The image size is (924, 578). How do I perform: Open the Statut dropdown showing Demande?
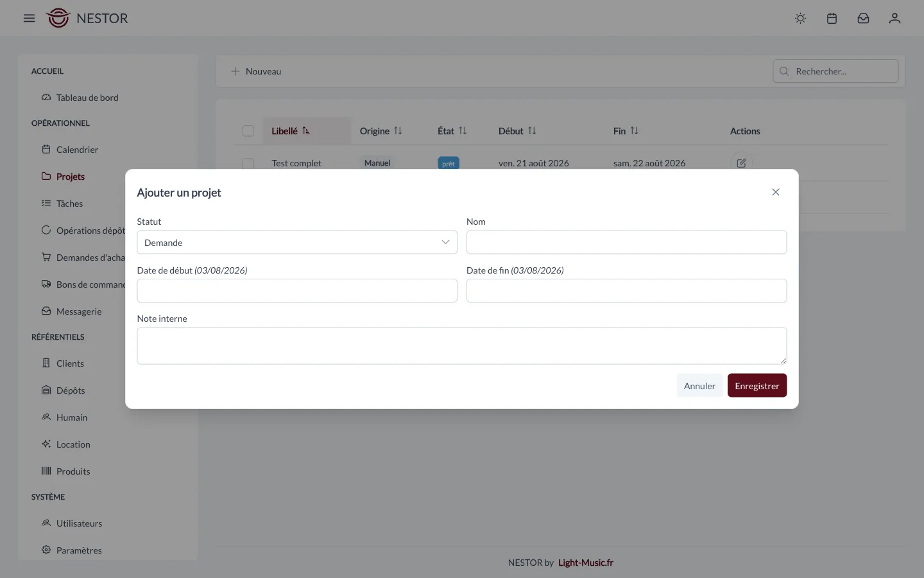(297, 242)
